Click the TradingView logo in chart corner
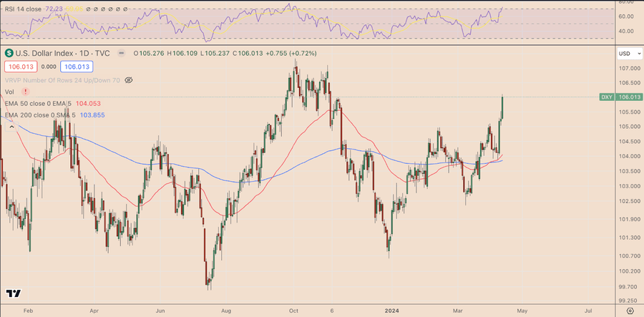 [x=13, y=293]
